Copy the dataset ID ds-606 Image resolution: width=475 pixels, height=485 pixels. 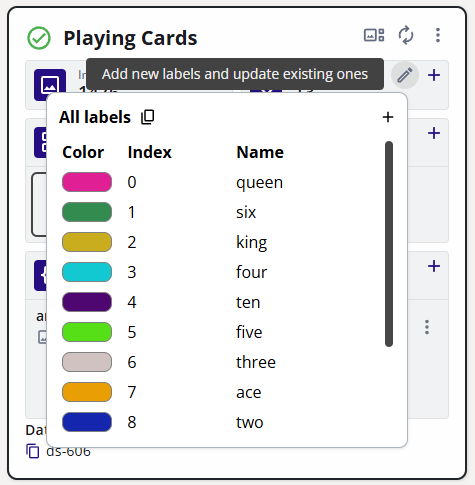pyautogui.click(x=33, y=451)
